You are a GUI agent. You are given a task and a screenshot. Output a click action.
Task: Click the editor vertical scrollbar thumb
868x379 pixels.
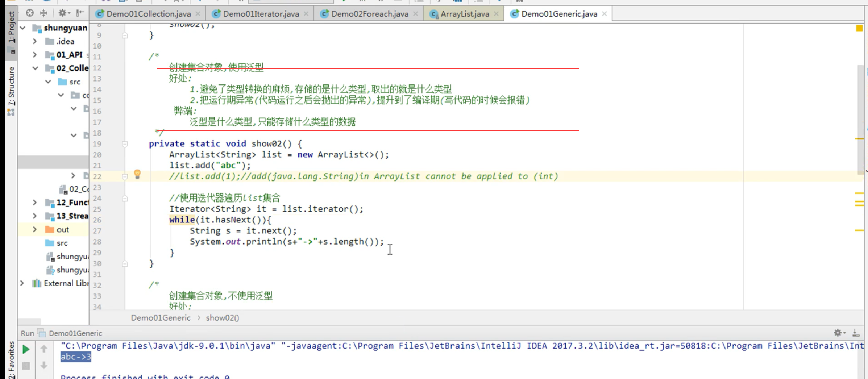861,120
